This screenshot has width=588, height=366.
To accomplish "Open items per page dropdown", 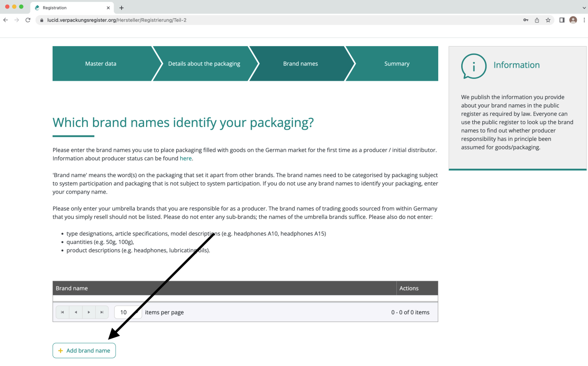I will [135, 312].
